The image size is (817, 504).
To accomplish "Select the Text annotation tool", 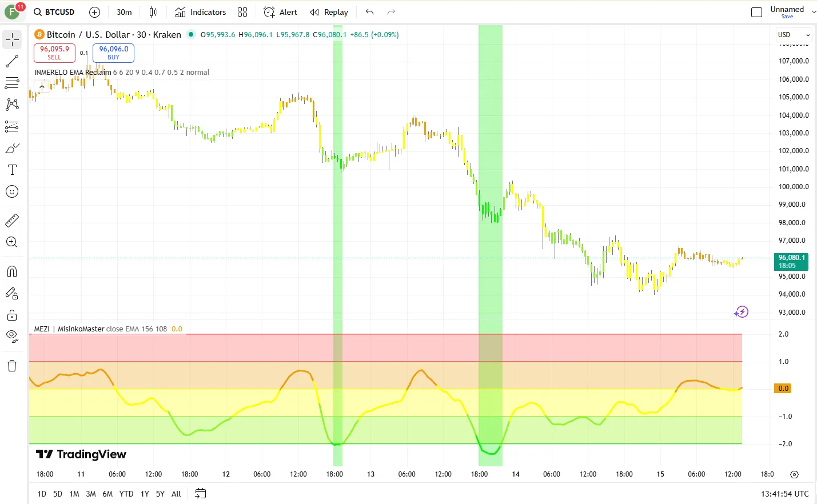I will point(12,170).
